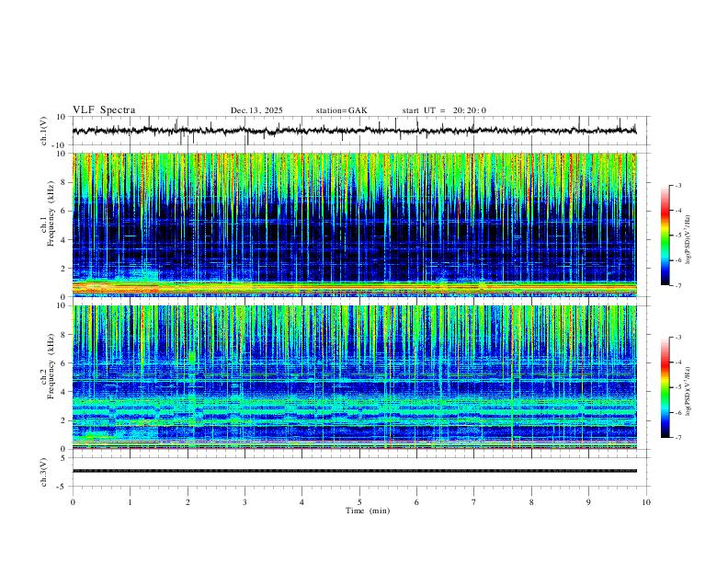This screenshot has width=728, height=563.
Task: Click the "10" minute tick on time axis
Action: point(646,502)
